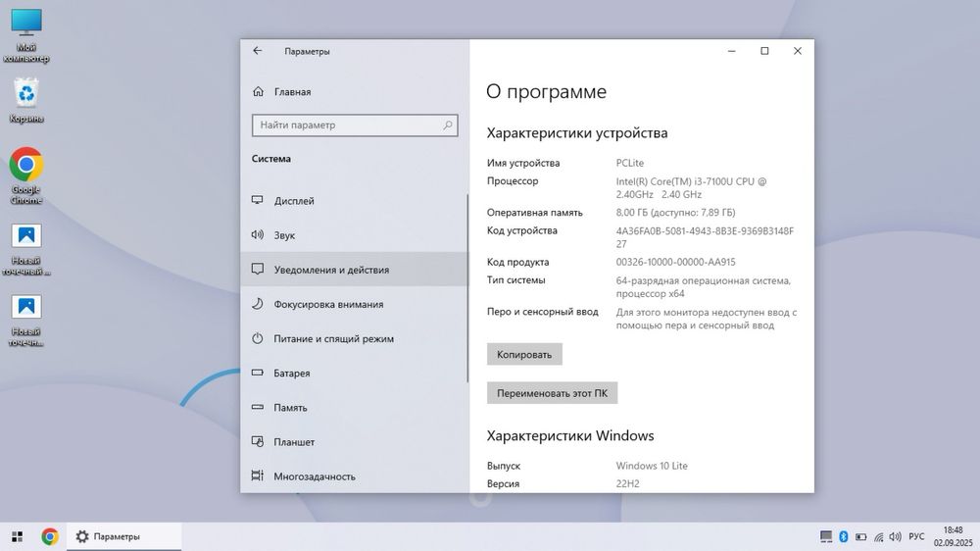Screen dimensions: 980x551
Task: Click the tablet icon beside Планшет
Action: 258,441
